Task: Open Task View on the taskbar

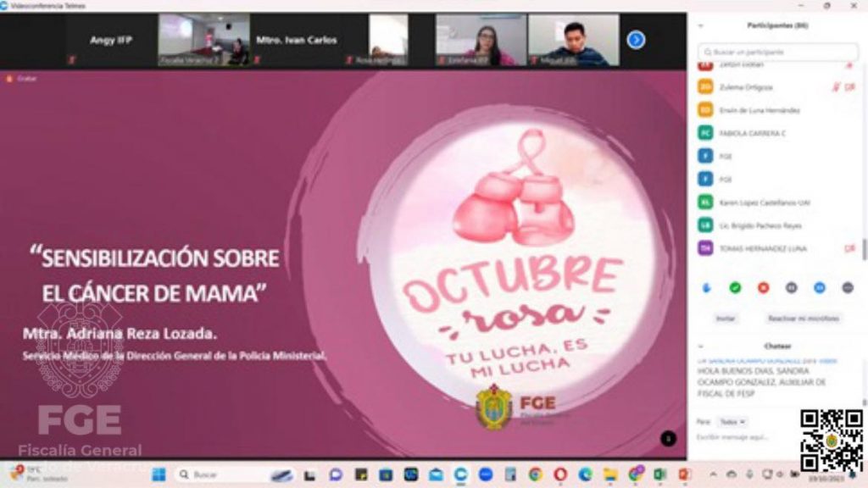Action: point(309,474)
